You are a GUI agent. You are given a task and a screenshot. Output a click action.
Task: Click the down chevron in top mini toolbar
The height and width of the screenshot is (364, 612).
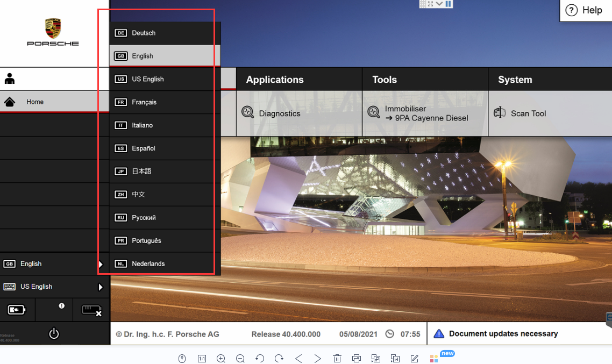[439, 4]
